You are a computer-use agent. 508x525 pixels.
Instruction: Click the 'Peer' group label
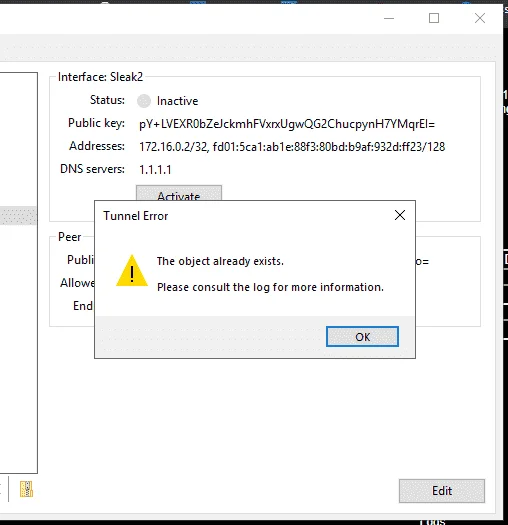(70, 237)
